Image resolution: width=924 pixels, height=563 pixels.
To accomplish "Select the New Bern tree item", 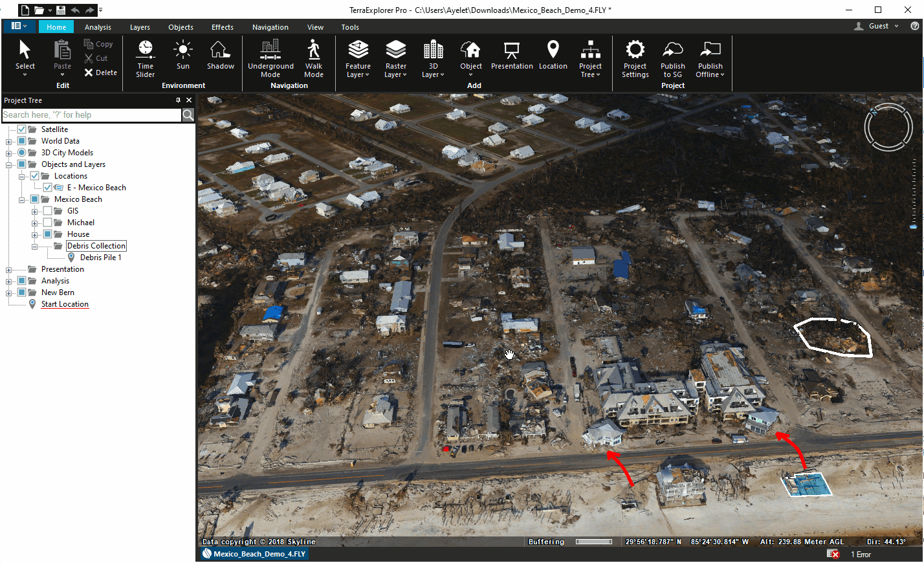I will [58, 293].
